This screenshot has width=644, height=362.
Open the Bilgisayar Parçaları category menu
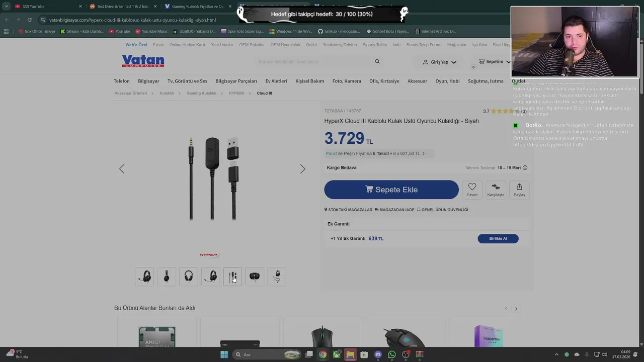click(236, 81)
